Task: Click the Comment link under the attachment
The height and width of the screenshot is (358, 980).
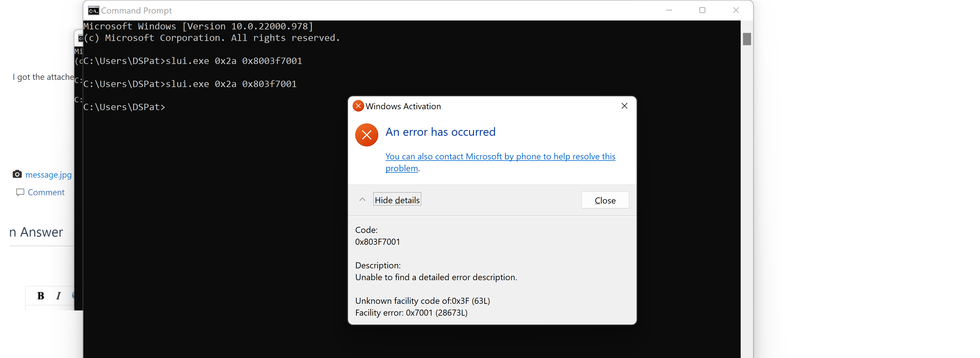Action: [46, 192]
